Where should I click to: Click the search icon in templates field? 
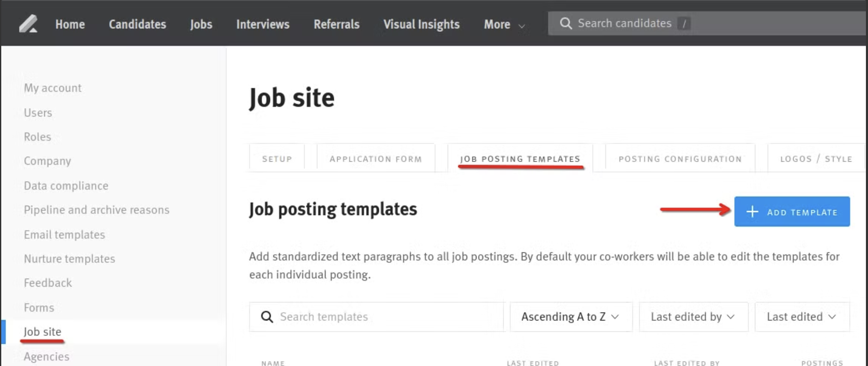(x=267, y=317)
